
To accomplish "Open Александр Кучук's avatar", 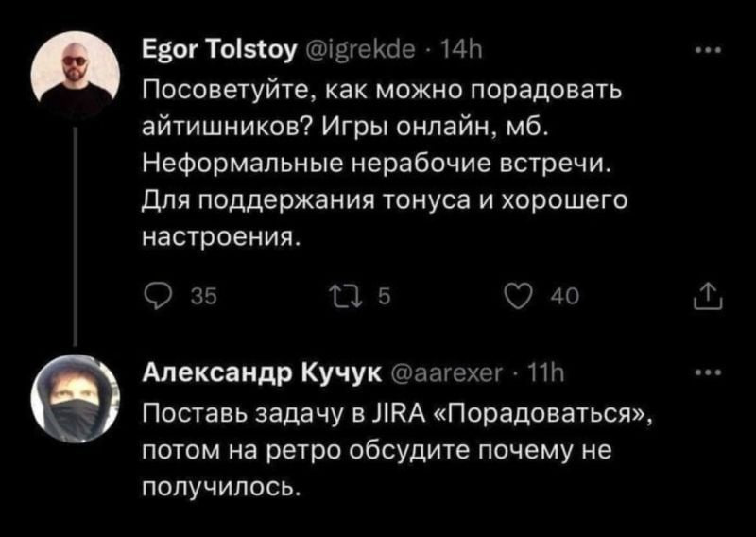I will pyautogui.click(x=75, y=399).
